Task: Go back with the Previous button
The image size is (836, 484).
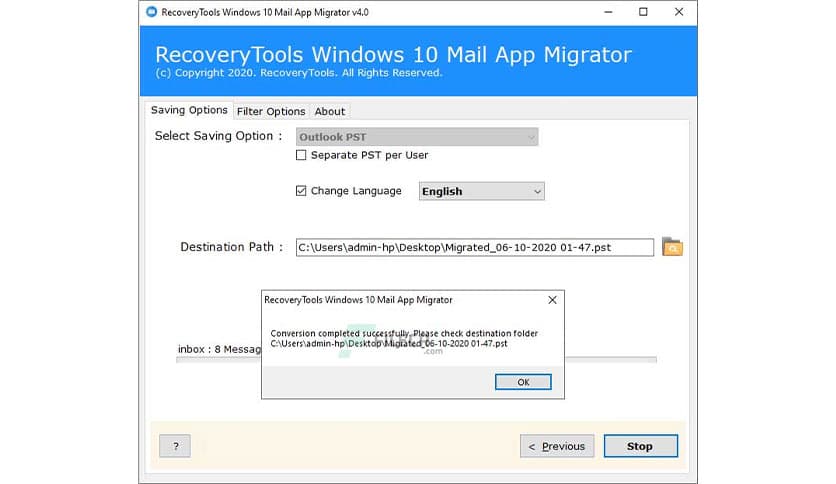Action: click(557, 446)
